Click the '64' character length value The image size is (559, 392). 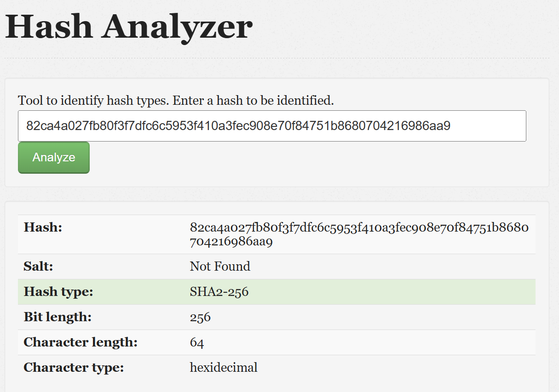point(197,342)
